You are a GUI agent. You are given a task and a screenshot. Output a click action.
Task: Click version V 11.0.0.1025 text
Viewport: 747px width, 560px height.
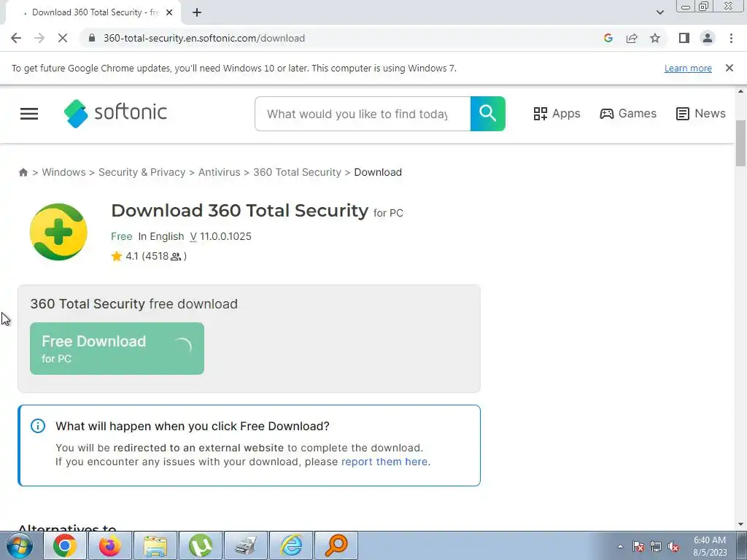(x=220, y=237)
